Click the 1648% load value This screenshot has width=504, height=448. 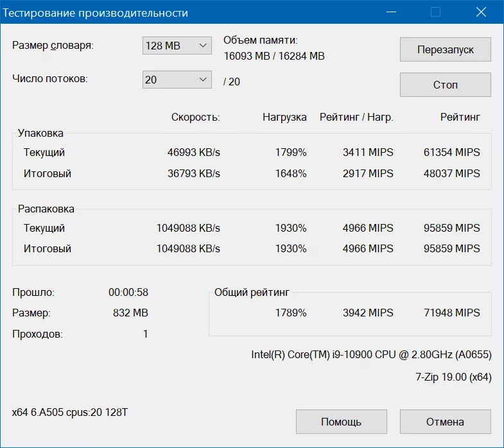tap(291, 173)
